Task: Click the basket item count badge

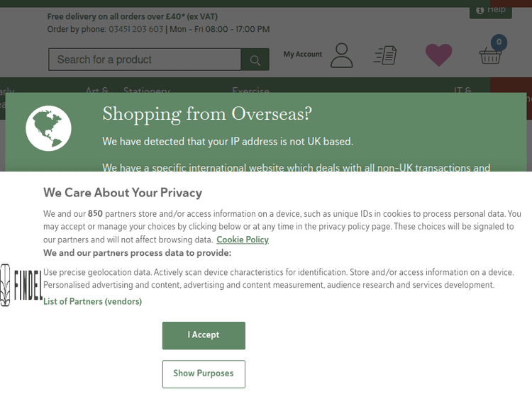Action: coord(499,43)
